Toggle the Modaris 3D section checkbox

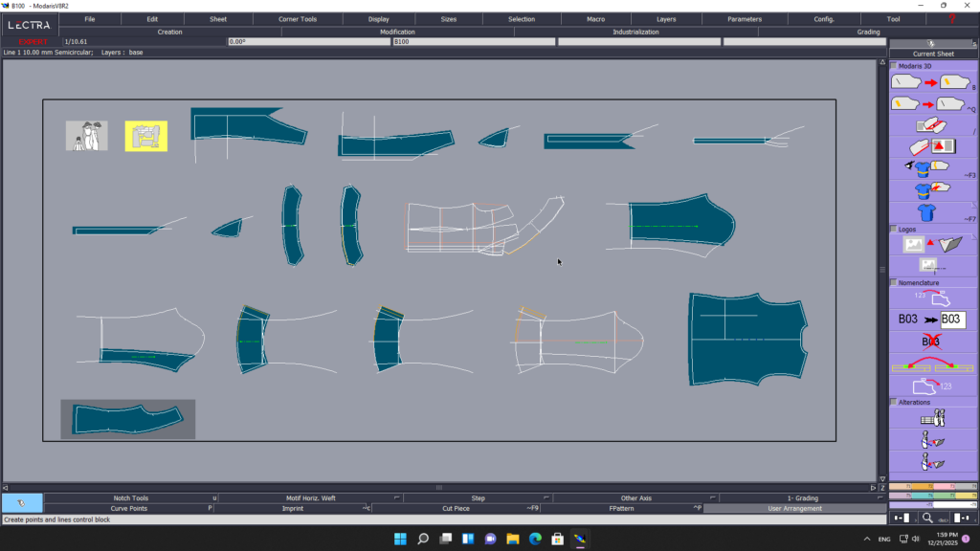tap(894, 66)
